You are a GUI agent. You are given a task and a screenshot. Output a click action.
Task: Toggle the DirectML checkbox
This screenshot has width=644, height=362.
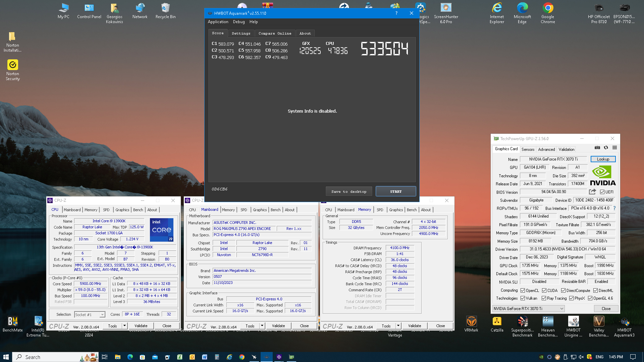[595, 291]
